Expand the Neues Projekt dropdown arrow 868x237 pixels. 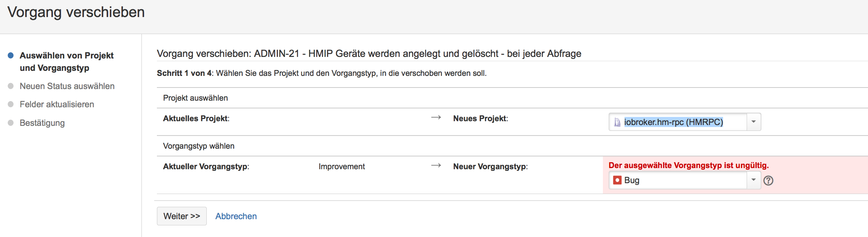pyautogui.click(x=754, y=122)
